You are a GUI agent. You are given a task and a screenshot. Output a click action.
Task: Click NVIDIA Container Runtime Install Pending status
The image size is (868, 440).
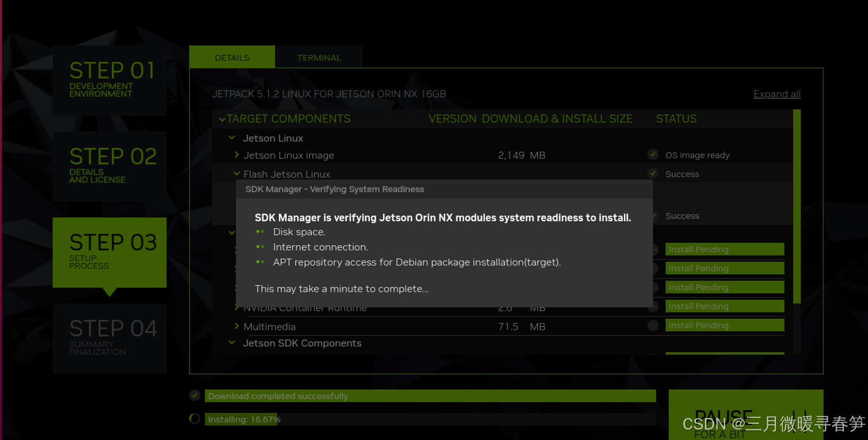(725, 306)
